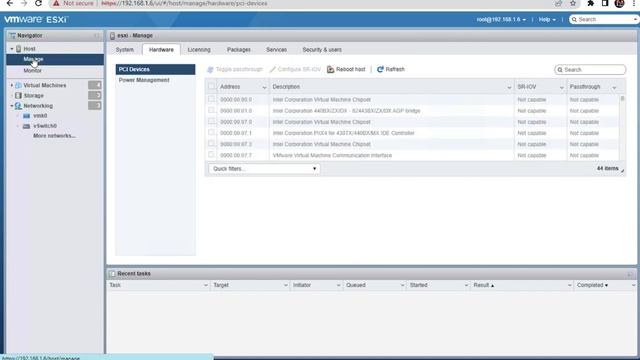
Task: Open the Quick filters dropdown
Action: [x=264, y=169]
